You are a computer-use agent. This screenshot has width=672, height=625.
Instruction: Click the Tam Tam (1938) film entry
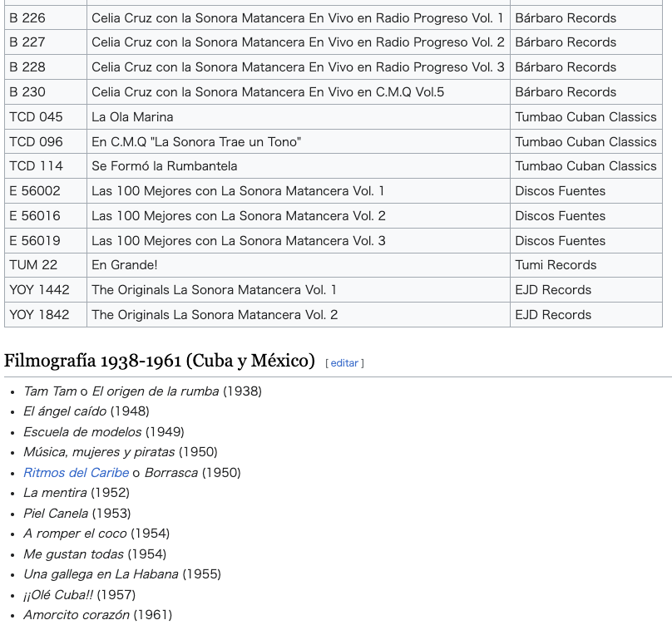(142, 391)
